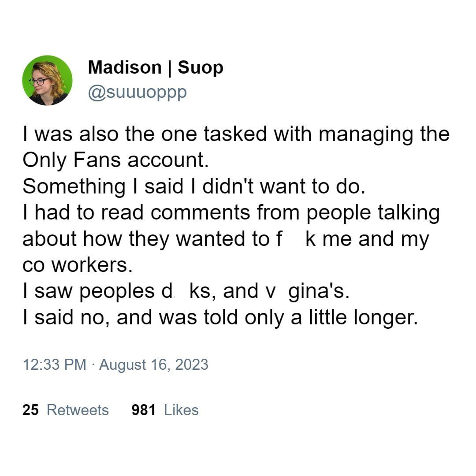476x476 pixels.
Task: Click the 12:33 PM timestamp
Action: (54, 365)
